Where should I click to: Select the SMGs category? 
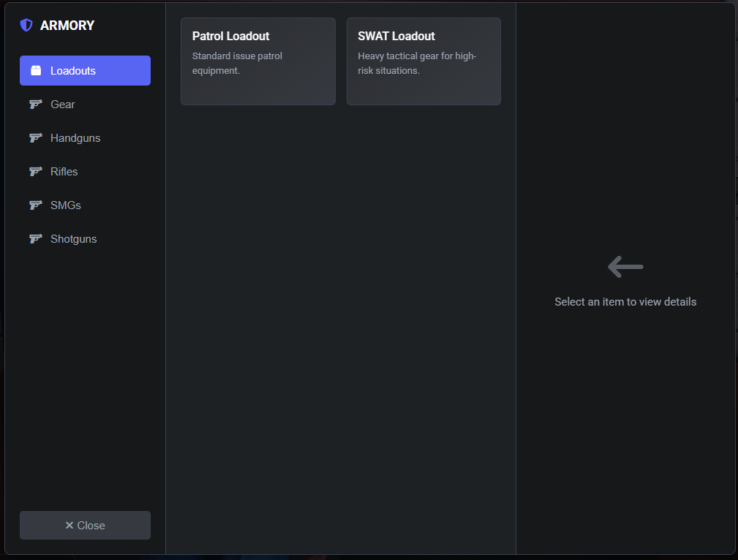point(85,205)
